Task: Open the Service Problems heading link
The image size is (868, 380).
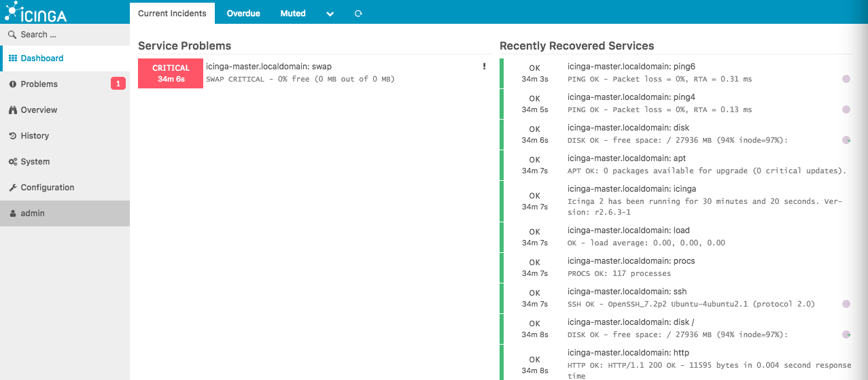Action: click(x=184, y=46)
